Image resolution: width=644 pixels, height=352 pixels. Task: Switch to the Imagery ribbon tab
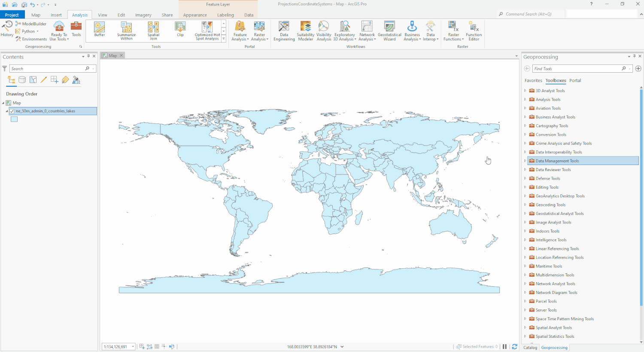[x=143, y=14]
